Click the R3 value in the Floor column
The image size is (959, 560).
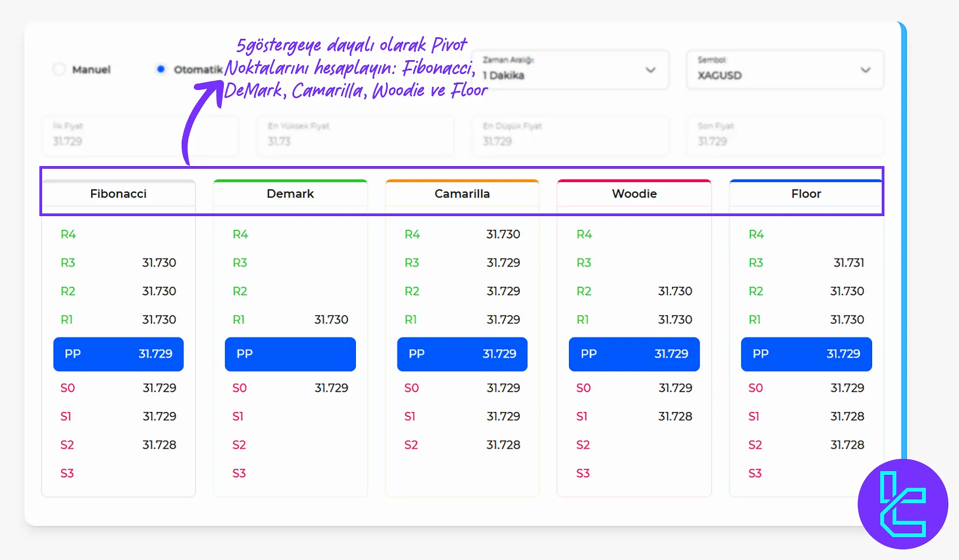(x=850, y=262)
